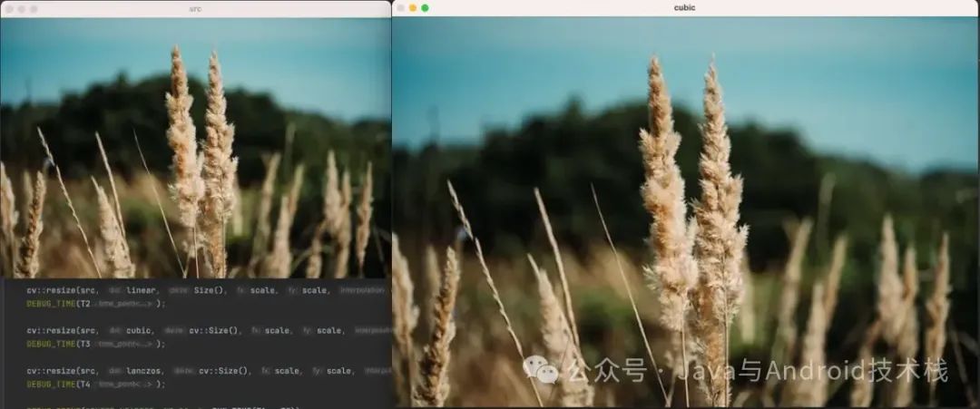Click the word 'linear' in the code

point(142,290)
